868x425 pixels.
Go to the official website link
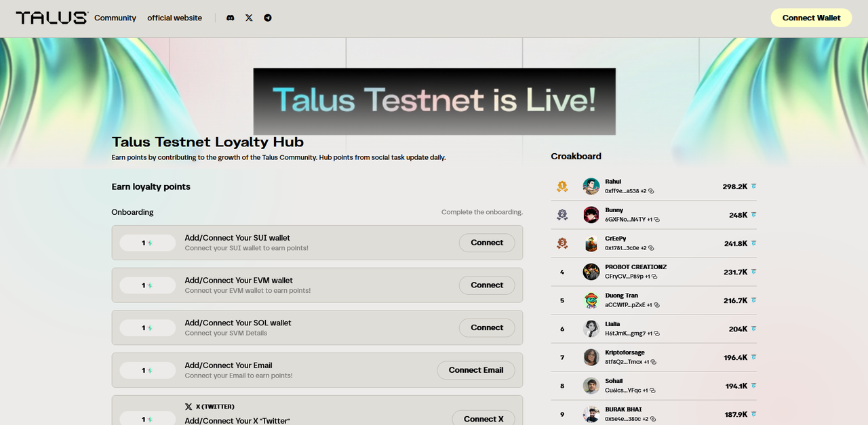click(x=174, y=18)
